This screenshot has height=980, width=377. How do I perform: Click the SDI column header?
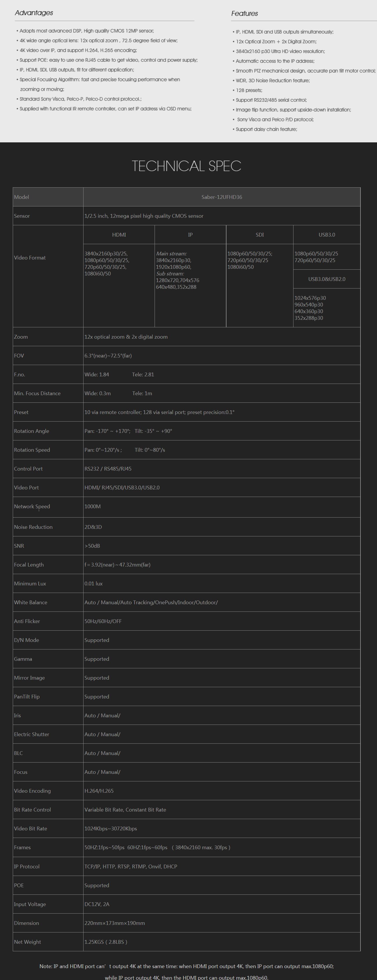[x=260, y=235]
